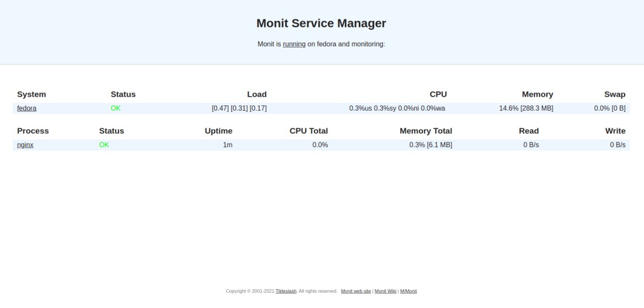
Task: Click the Monit Service Manager heading
Action: point(321,23)
